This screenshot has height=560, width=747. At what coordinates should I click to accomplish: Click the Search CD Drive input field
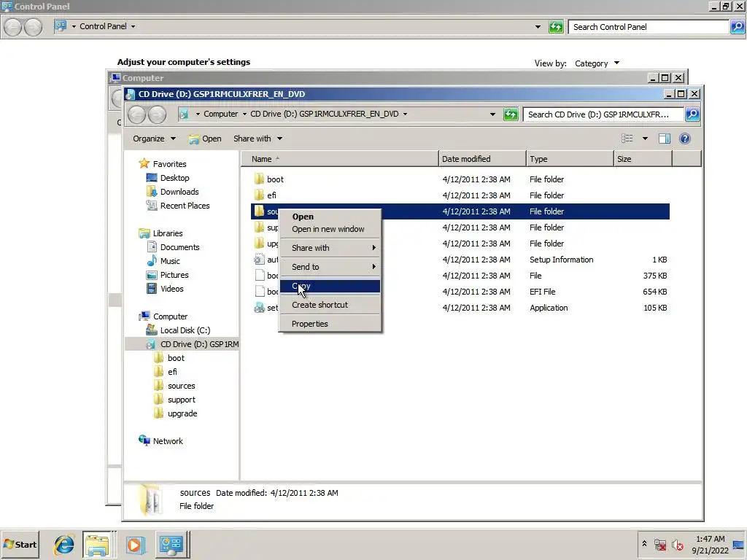coord(603,114)
